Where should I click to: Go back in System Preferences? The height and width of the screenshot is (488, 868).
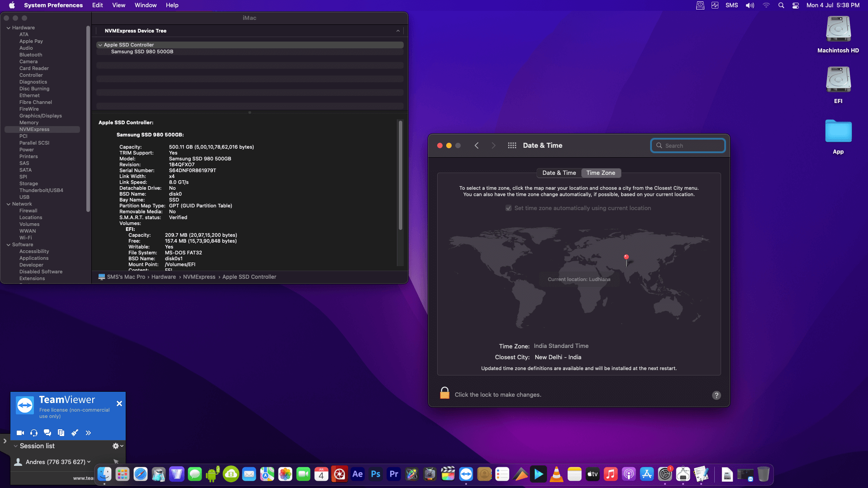pyautogui.click(x=476, y=145)
